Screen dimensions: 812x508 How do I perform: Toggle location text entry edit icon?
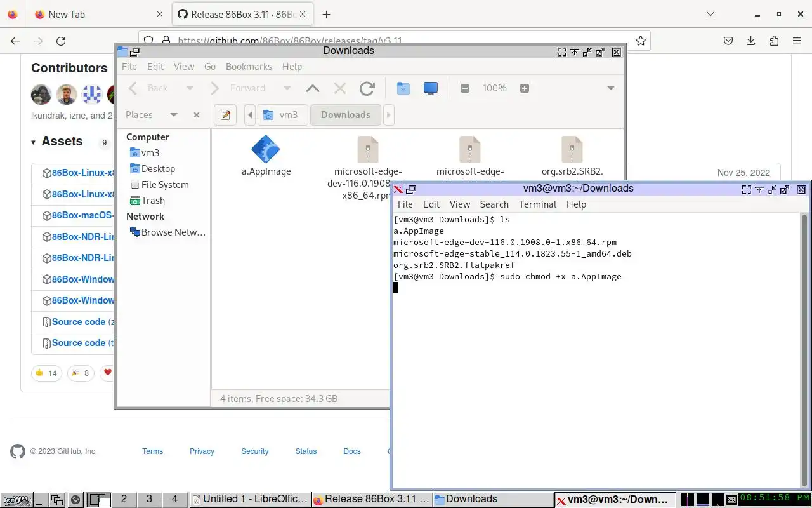tap(225, 115)
